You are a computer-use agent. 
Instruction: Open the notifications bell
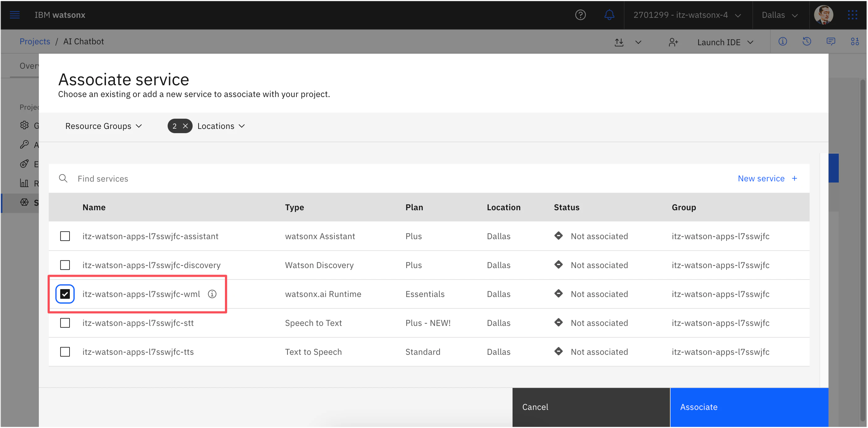coord(609,15)
